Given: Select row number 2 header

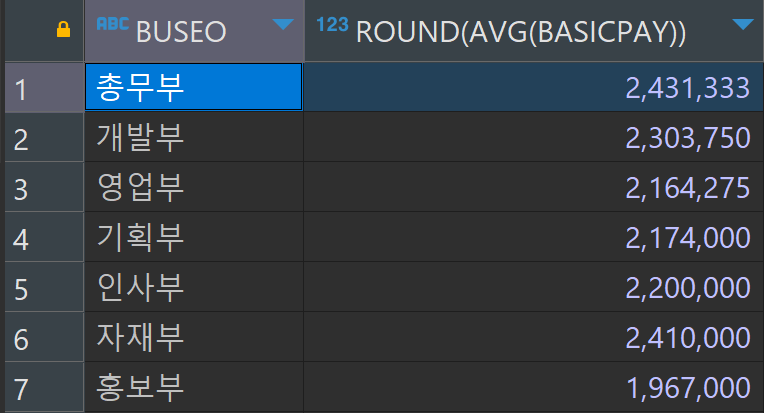Looking at the screenshot, I should [x=44, y=138].
